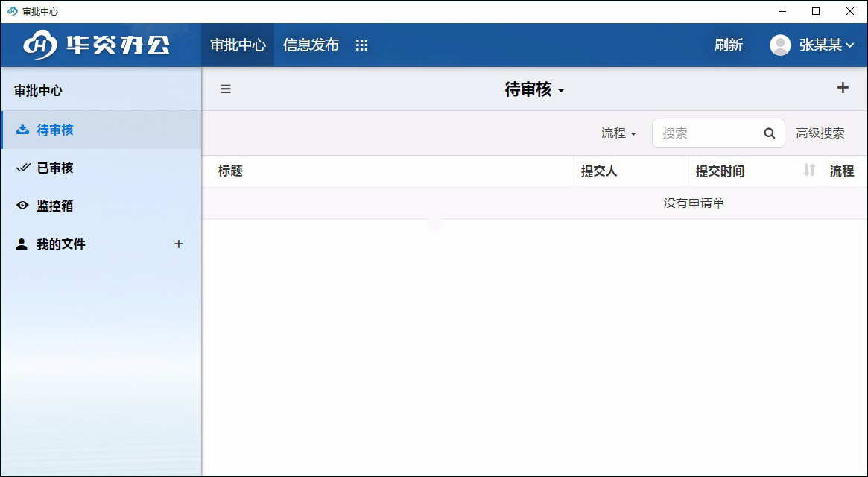Image resolution: width=868 pixels, height=477 pixels.
Task: Sort by 提交时间 using sort arrows icon
Action: pyautogui.click(x=809, y=170)
